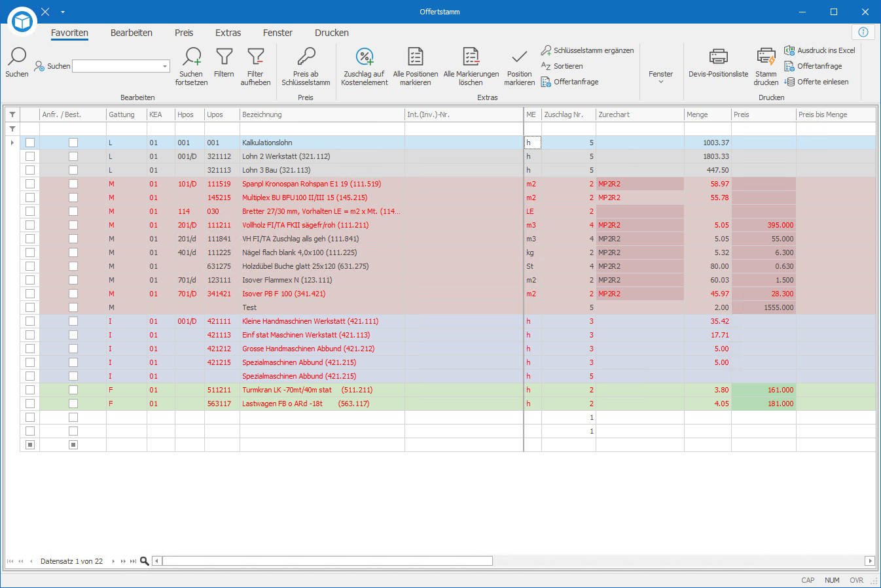Click the filter icon in the column header row
The height and width of the screenshot is (588, 881).
click(12, 114)
